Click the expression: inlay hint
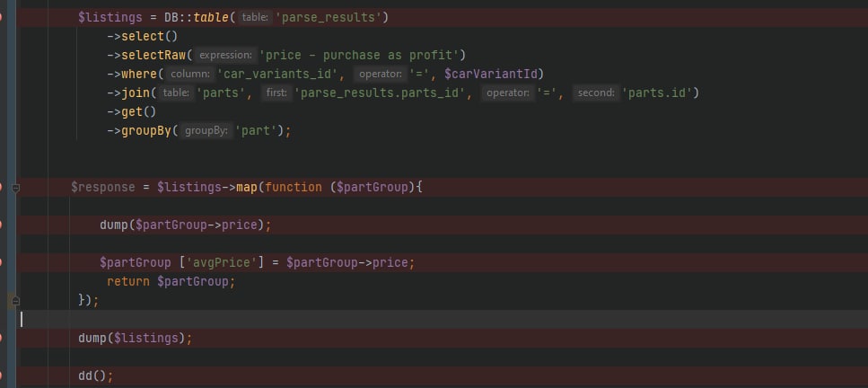The height and width of the screenshot is (388, 868). (x=225, y=56)
